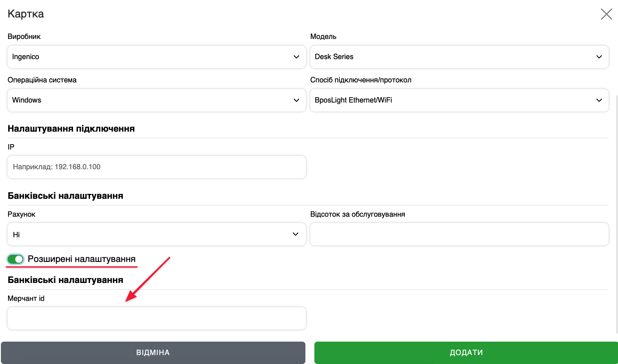Click the Виробник field label
This screenshot has width=618, height=364.
click(24, 37)
